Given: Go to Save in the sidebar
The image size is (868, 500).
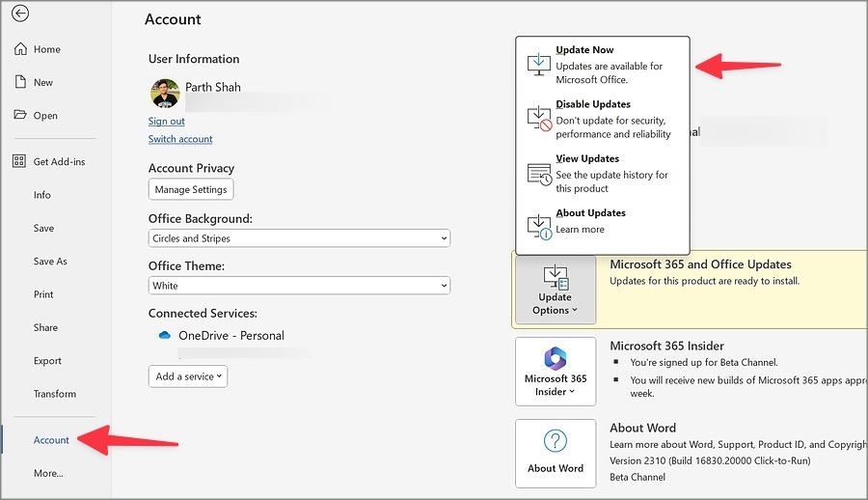Looking at the screenshot, I should coord(43,228).
